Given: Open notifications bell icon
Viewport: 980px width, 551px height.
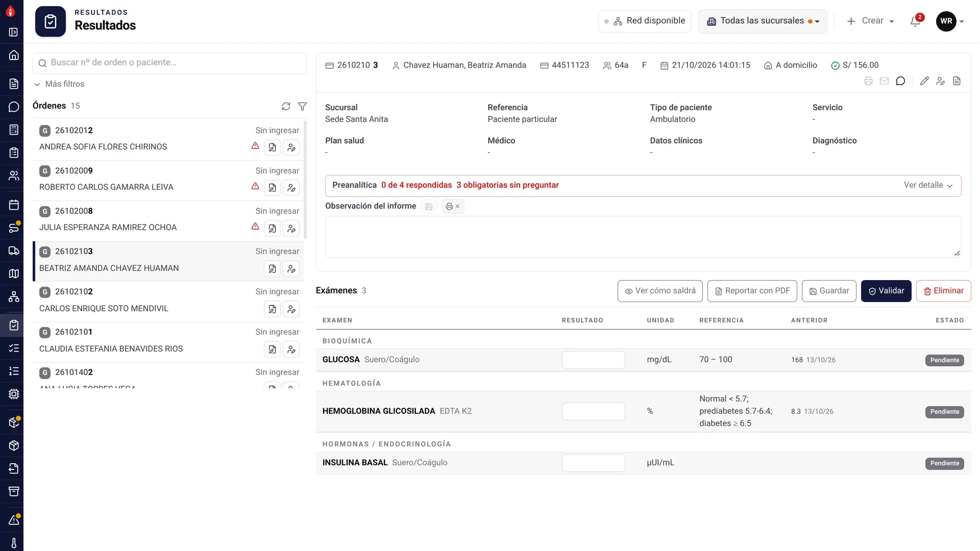Looking at the screenshot, I should click(915, 21).
